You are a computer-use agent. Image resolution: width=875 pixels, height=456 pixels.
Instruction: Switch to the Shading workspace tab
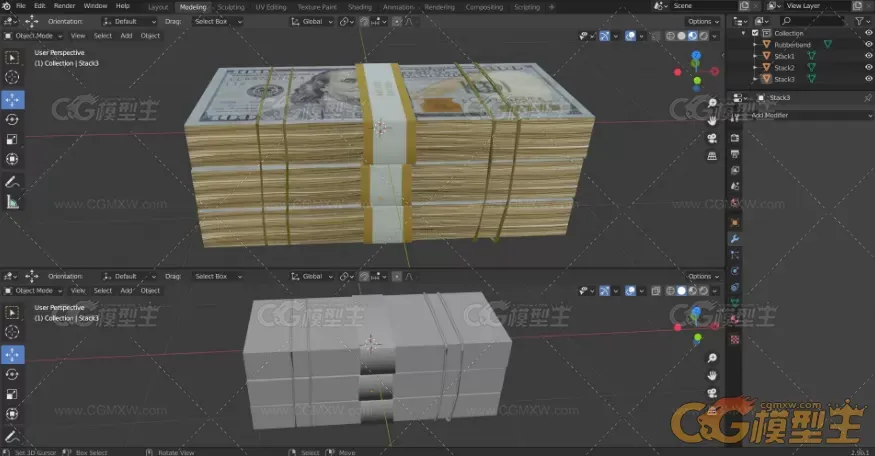360,7
